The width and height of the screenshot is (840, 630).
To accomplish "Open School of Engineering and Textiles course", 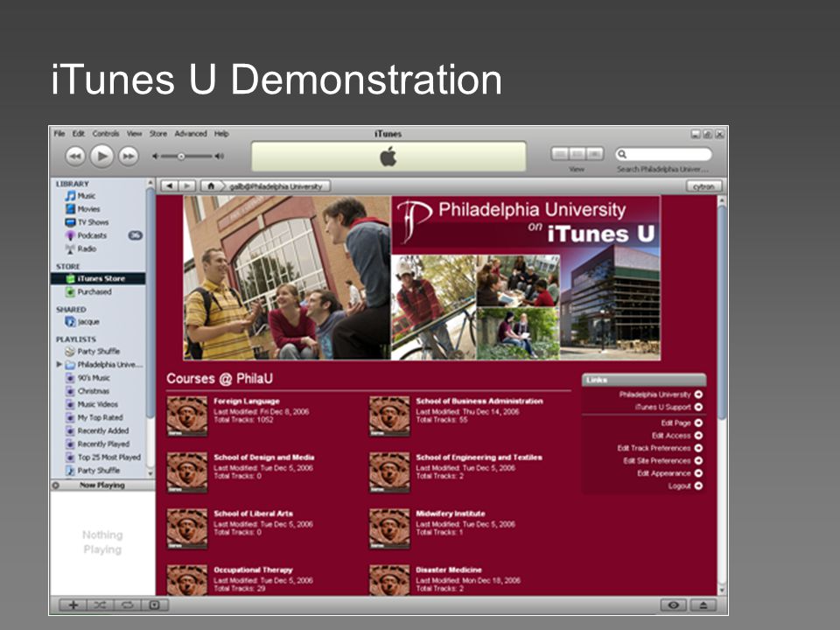I will pos(479,458).
